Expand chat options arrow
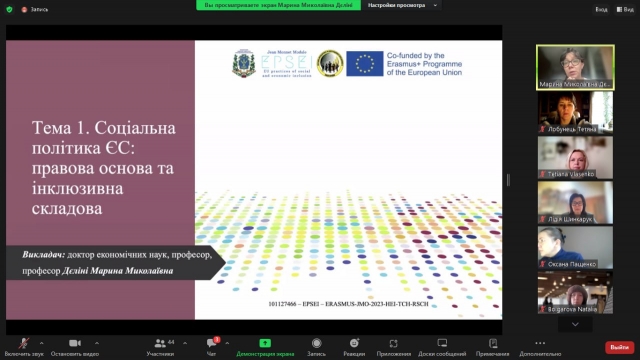Image resolution: width=640 pixels, height=360 pixels. 227,343
